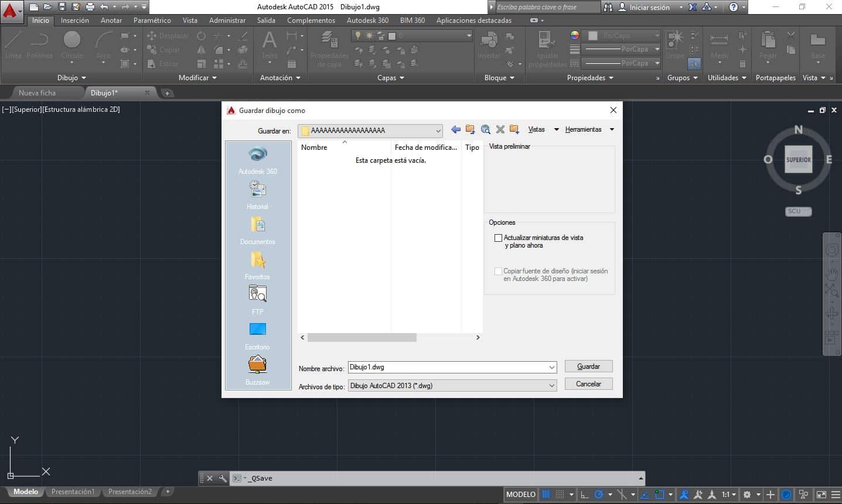Toggle isometric drafting in status bar
The image size is (842, 504).
click(622, 495)
